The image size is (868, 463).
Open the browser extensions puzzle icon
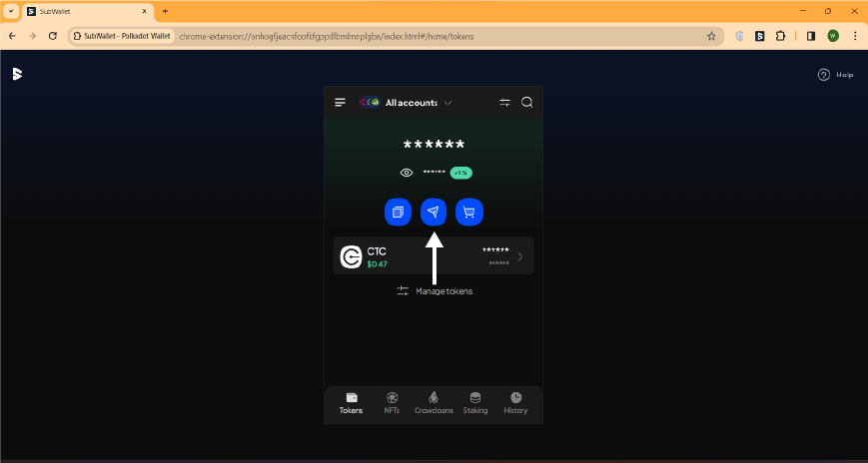(780, 36)
